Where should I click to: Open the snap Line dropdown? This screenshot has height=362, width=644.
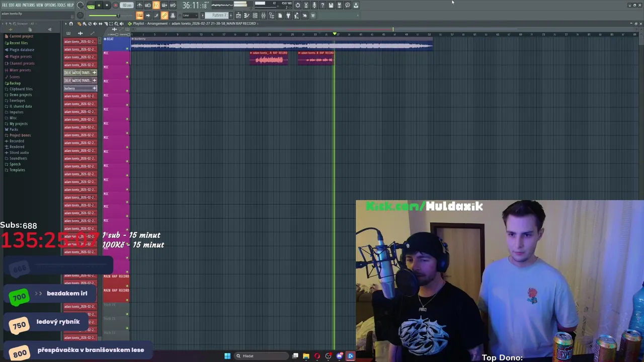click(190, 16)
